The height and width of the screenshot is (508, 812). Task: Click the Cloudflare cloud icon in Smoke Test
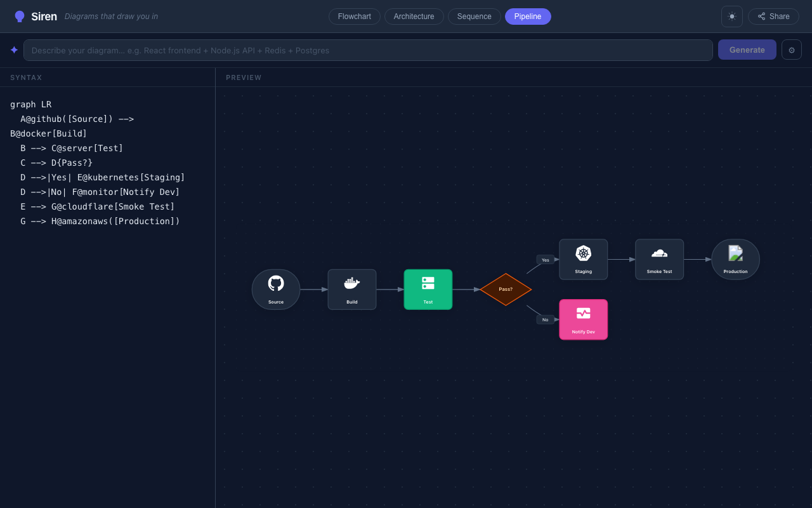pos(660,253)
